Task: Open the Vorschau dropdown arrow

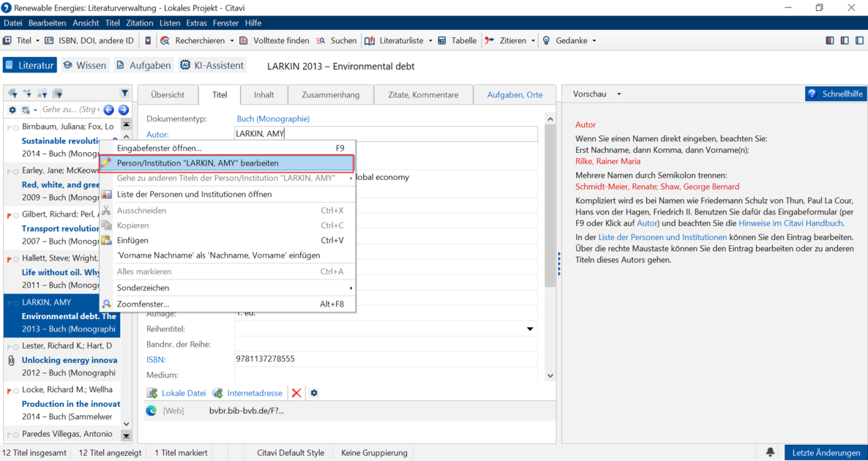Action: point(619,94)
